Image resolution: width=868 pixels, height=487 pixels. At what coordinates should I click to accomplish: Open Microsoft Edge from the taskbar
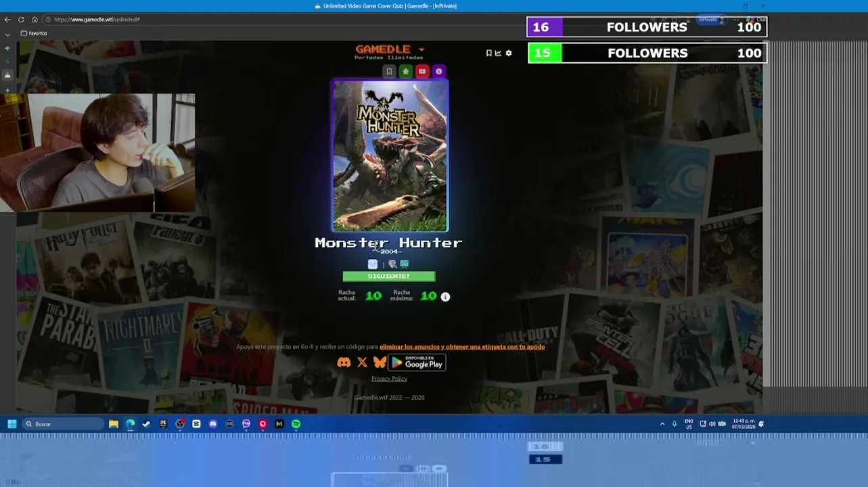click(x=130, y=424)
